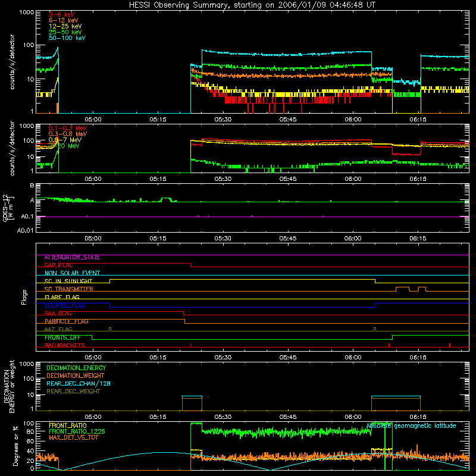This screenshot has width=476, height=476.
Task: Select the PARTICLE_FLAG label
Action: [67, 321]
